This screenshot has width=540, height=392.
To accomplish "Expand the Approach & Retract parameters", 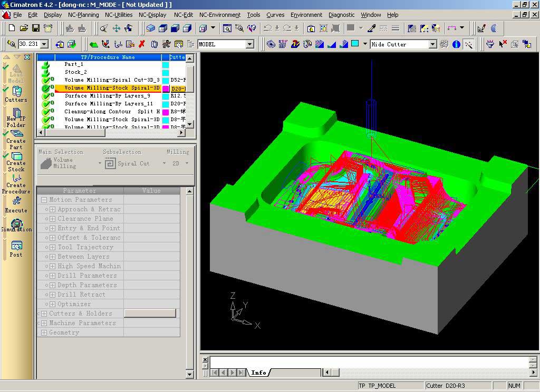I will click(52, 209).
